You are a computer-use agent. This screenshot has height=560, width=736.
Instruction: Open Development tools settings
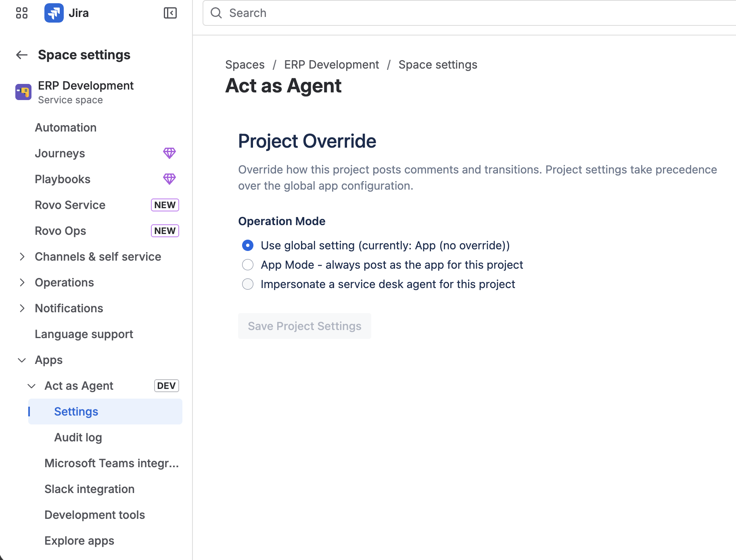95,515
